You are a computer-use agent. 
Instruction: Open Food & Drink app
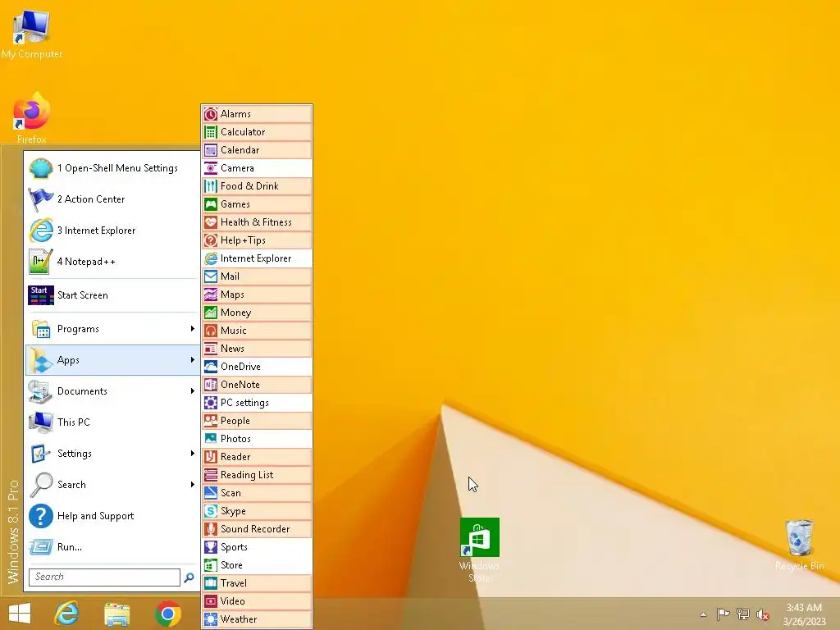click(x=257, y=186)
